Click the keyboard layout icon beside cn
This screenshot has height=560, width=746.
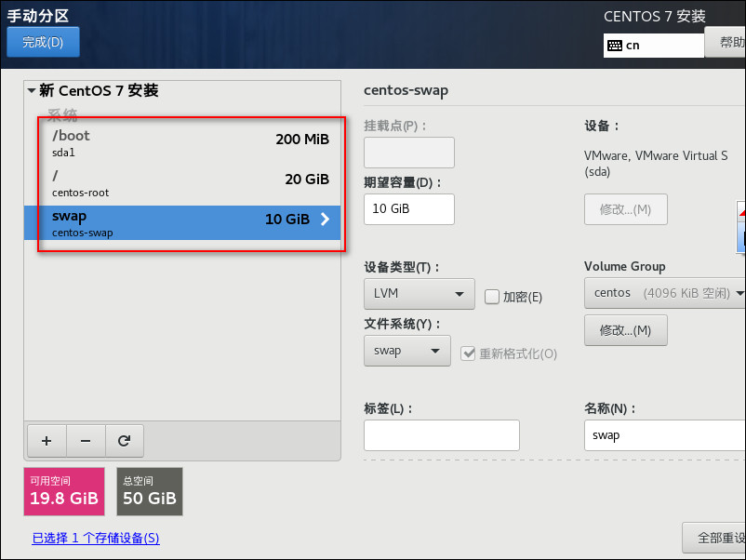[x=615, y=46]
